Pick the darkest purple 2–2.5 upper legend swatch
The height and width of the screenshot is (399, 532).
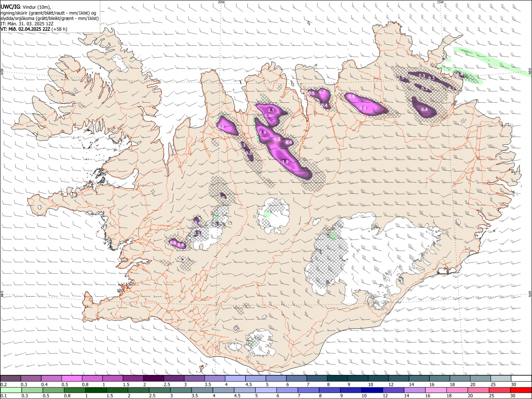[153, 378]
